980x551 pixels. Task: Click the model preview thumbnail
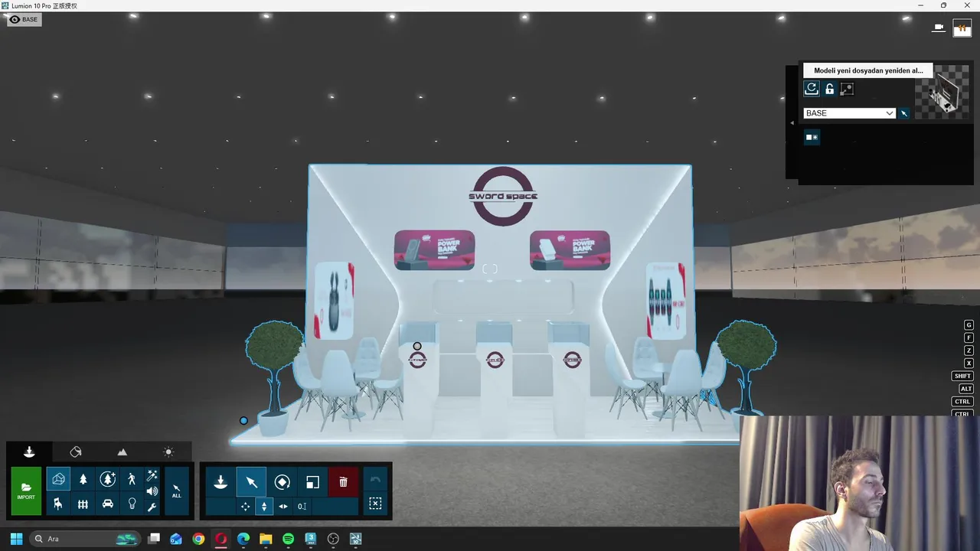pos(942,91)
